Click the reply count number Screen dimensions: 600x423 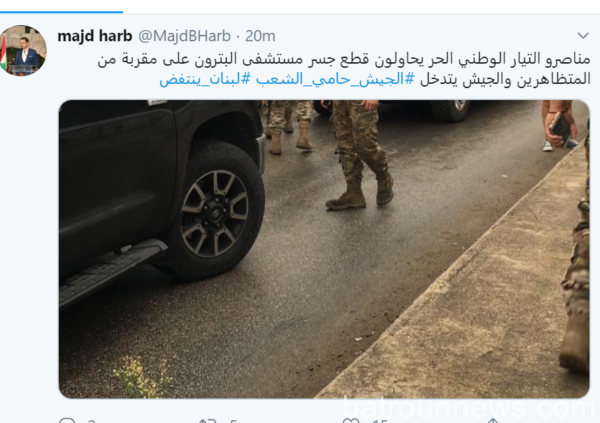[91, 421]
